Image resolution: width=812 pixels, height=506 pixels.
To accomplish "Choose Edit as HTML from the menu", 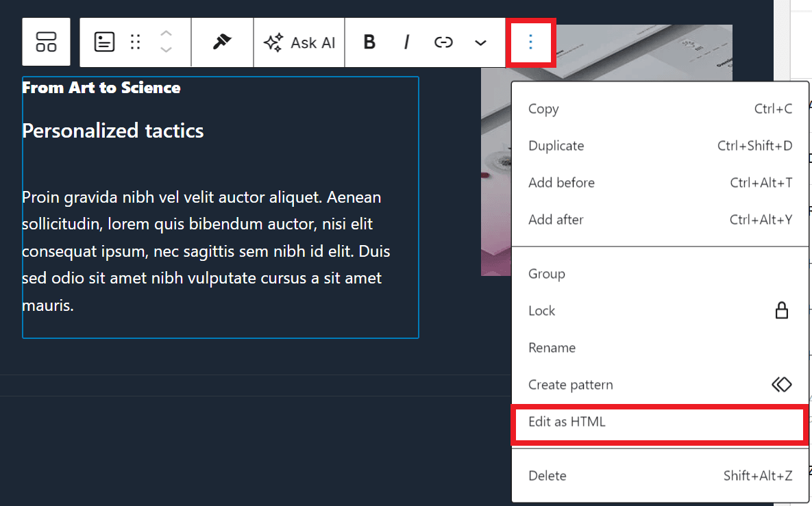I will coord(567,422).
